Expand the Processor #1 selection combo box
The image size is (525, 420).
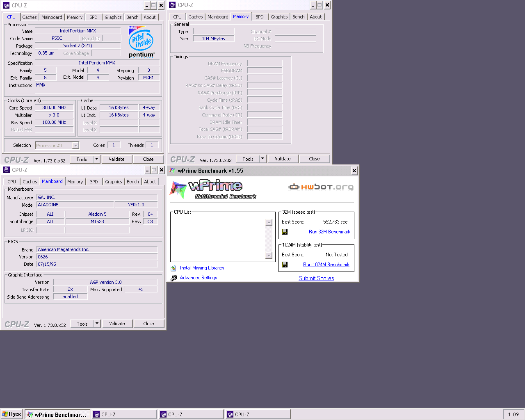[75, 145]
